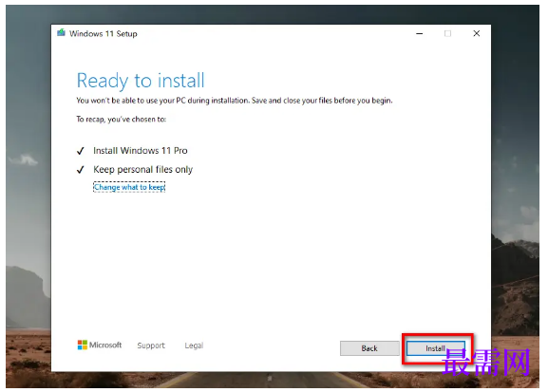This screenshot has height=392, width=548.
Task: Go to previous step with Back button
Action: (x=369, y=348)
